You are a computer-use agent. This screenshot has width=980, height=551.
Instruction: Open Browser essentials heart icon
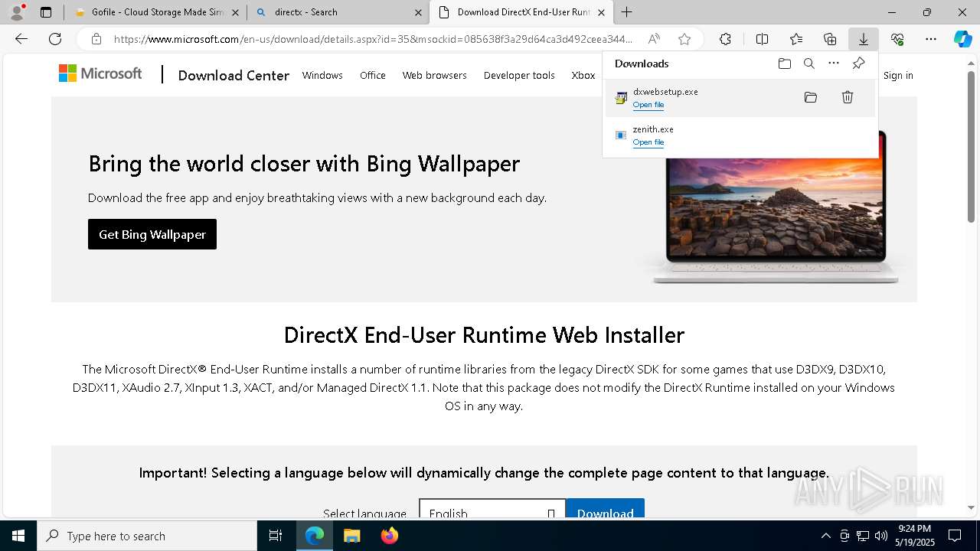pyautogui.click(x=897, y=39)
